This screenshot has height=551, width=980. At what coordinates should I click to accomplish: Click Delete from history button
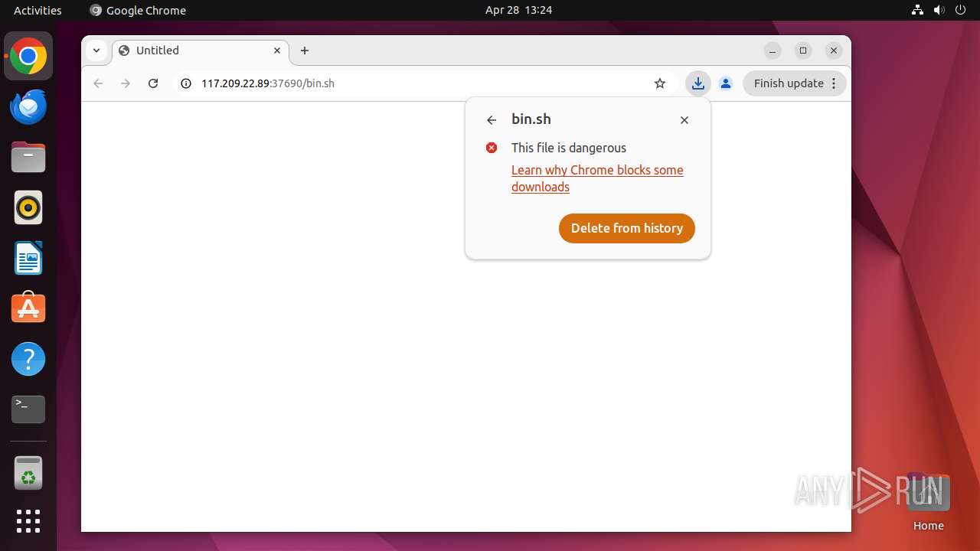(x=627, y=228)
